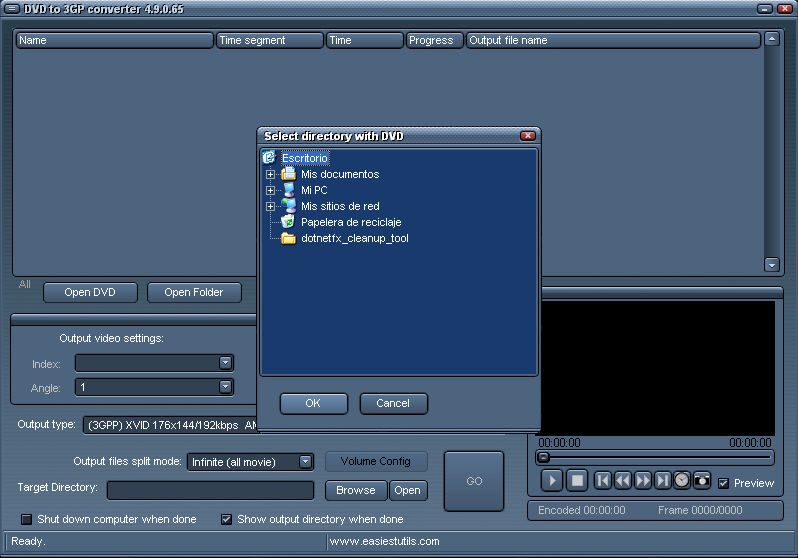Screen dimensions: 798x558
Task: Select Mis documentos in the tree
Action: pos(340,174)
